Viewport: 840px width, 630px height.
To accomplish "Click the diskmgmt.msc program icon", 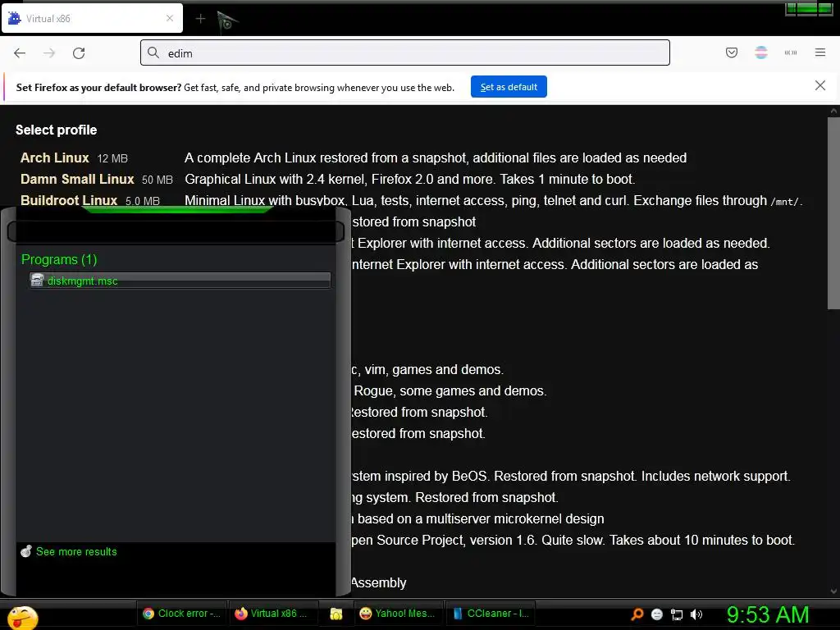I will (37, 281).
